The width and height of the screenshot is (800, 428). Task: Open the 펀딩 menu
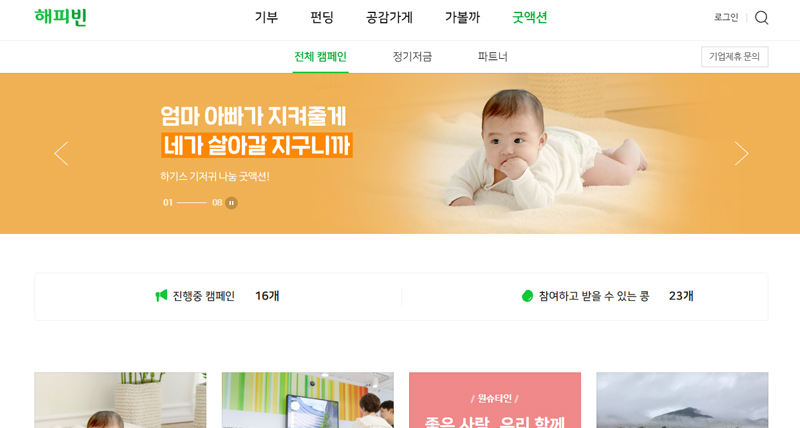(x=322, y=18)
